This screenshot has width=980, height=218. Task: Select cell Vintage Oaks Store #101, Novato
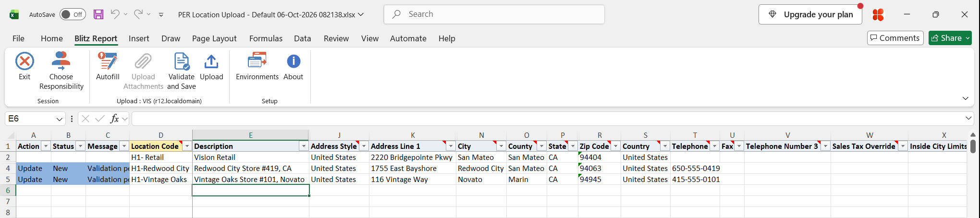pyautogui.click(x=250, y=179)
